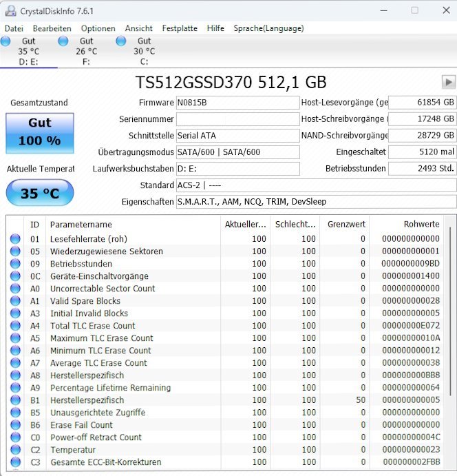Image resolution: width=457 pixels, height=476 pixels.
Task: Click the status icon for Power-off Retract Count
Action: pos(15,437)
